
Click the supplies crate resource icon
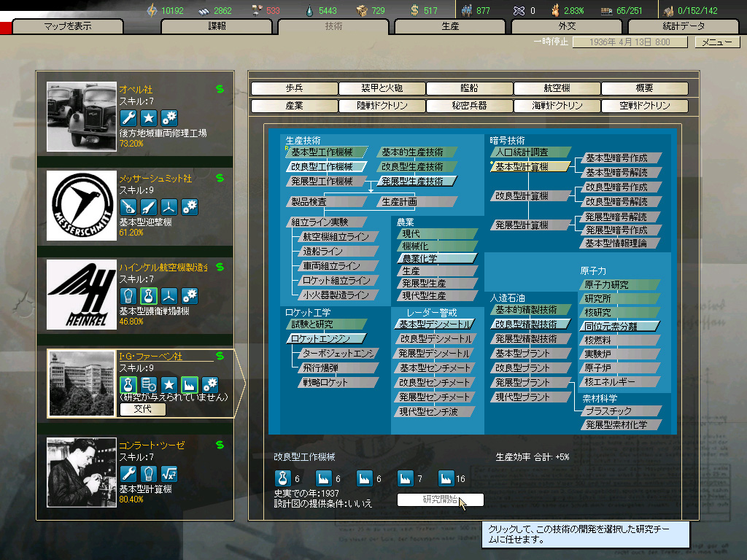[362, 10]
